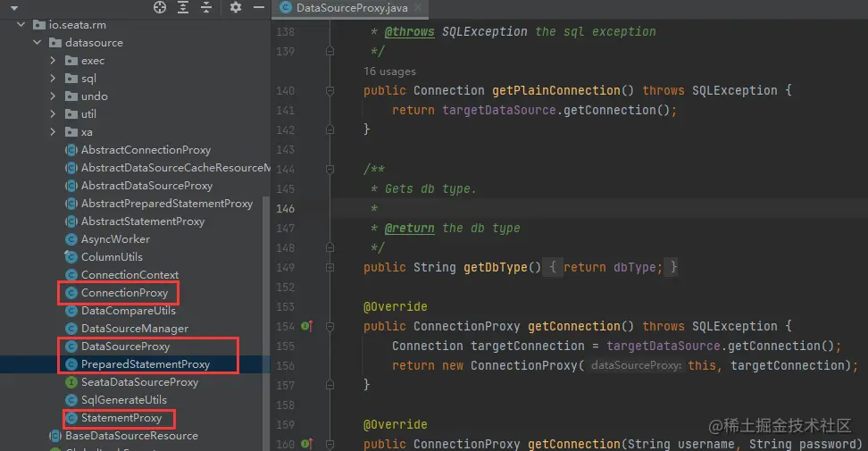Screen dimensions: 868x451
Task: Fold the getConnection method at line 154
Action: click(330, 327)
